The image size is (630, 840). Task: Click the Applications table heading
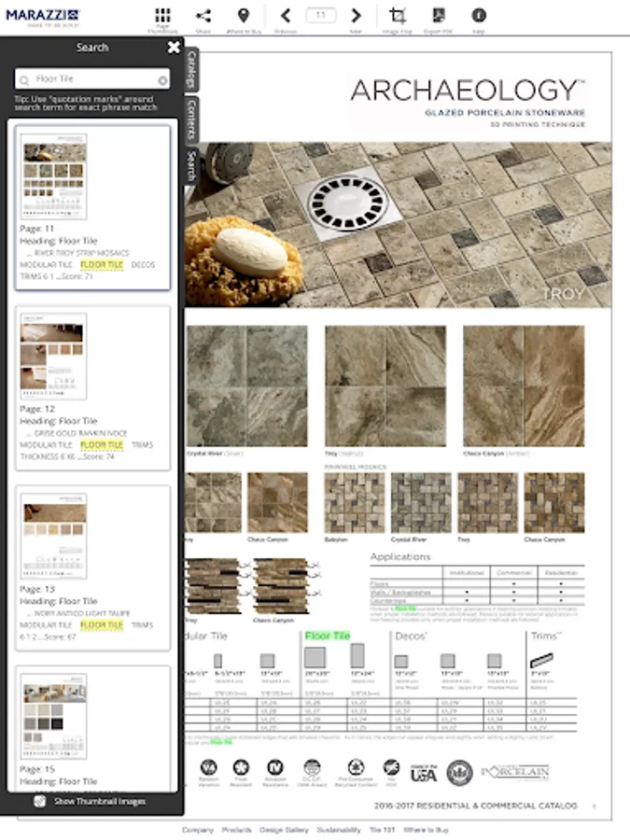click(x=400, y=556)
